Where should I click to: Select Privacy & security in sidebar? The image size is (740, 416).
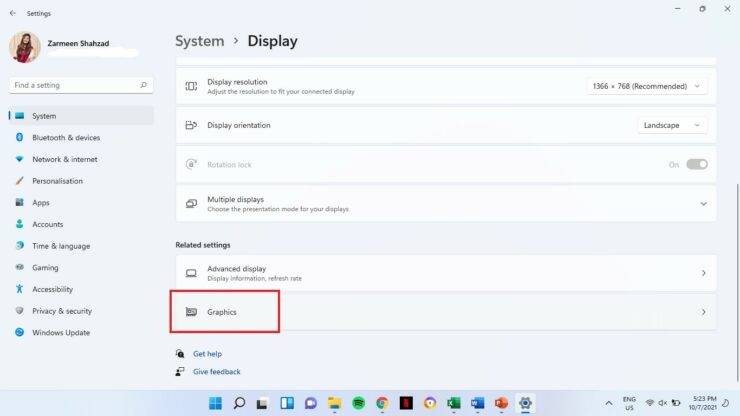coord(61,311)
